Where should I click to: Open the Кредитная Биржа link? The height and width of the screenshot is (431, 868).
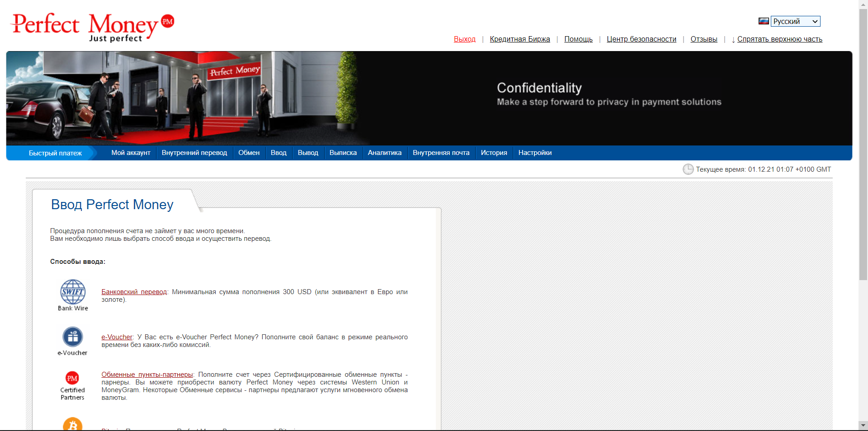pos(520,39)
